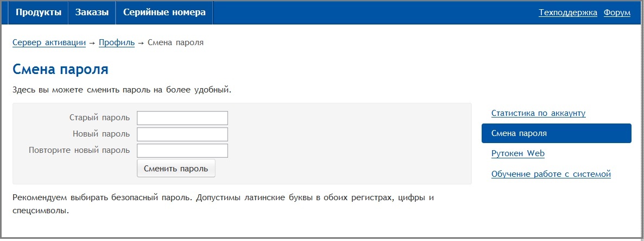Image resolution: width=644 pixels, height=241 pixels.
Task: Go to Серийные номера section
Action: click(x=164, y=13)
